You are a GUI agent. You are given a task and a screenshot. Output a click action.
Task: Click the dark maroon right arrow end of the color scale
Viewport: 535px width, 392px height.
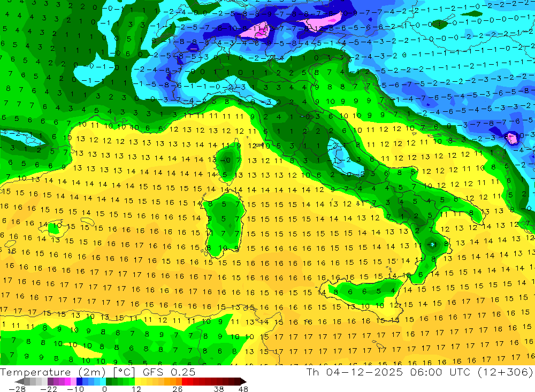tap(242, 381)
